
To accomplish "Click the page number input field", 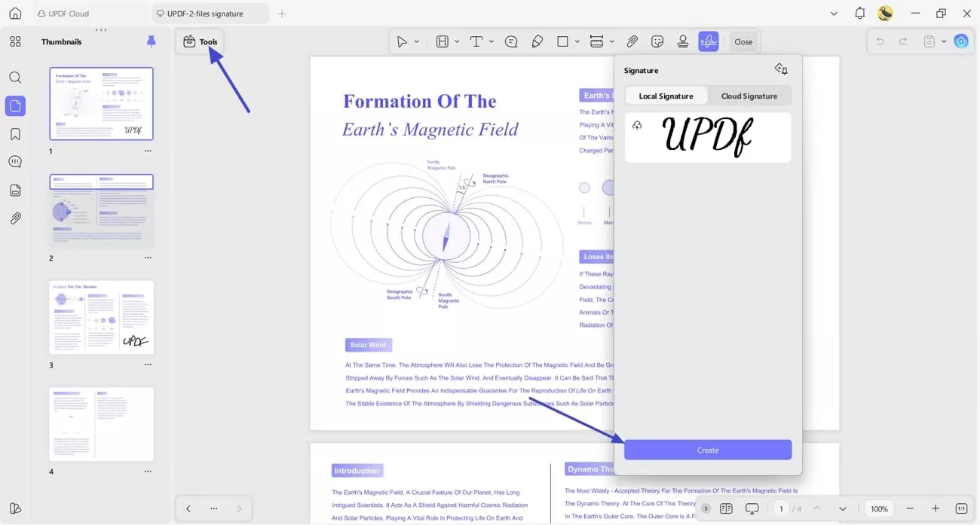I will coord(781,508).
